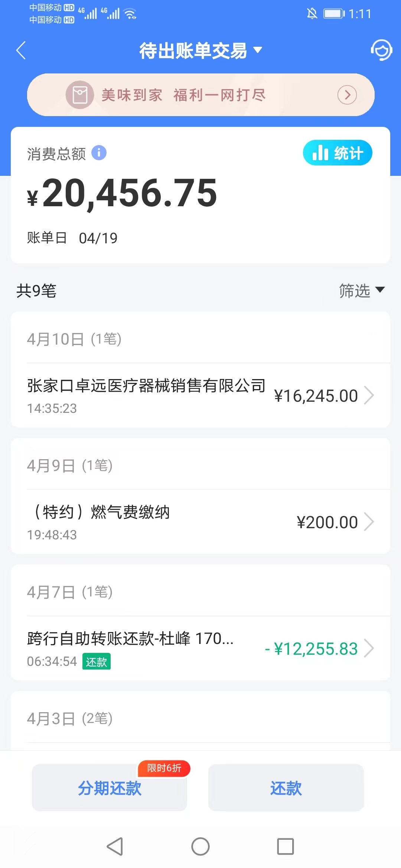Open the ¥16,245.00 transaction details chevron
401x868 pixels.
click(x=369, y=395)
